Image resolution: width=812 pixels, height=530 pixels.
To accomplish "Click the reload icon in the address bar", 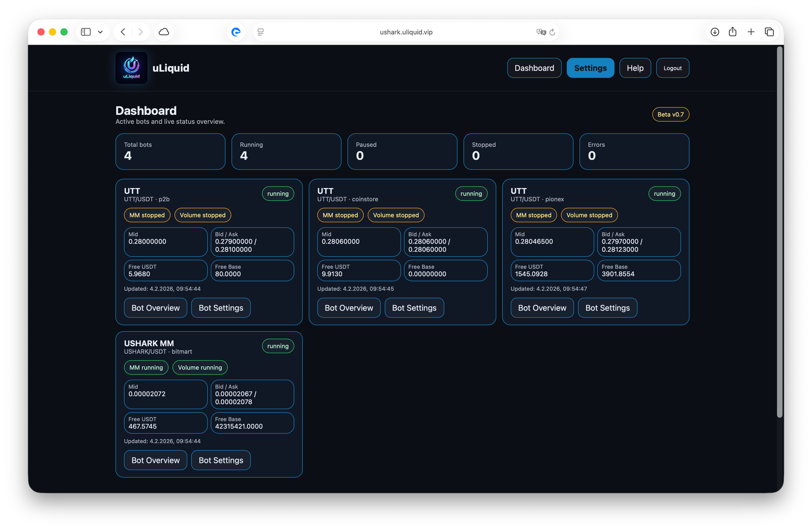I will tap(553, 32).
